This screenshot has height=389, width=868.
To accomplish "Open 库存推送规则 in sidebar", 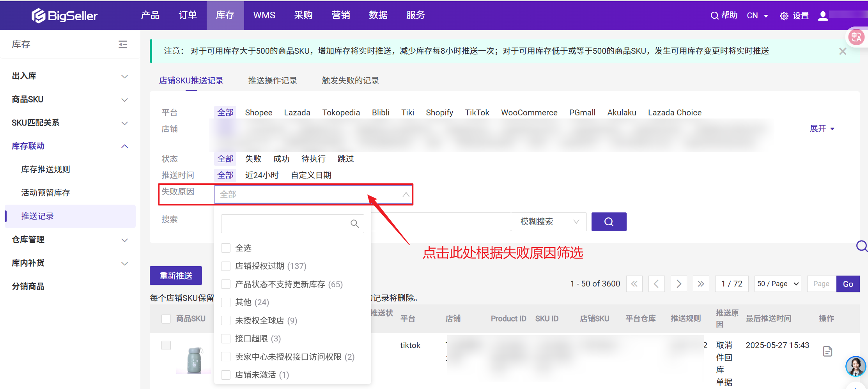I will pyautogui.click(x=46, y=170).
